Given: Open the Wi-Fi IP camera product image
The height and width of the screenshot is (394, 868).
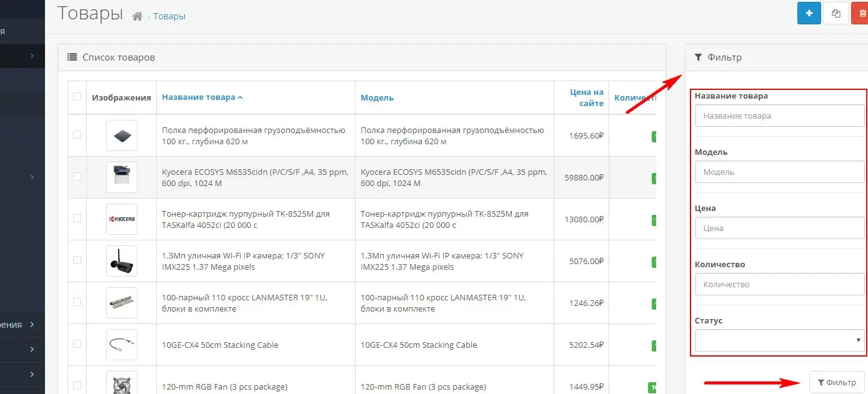Looking at the screenshot, I should tap(122, 261).
